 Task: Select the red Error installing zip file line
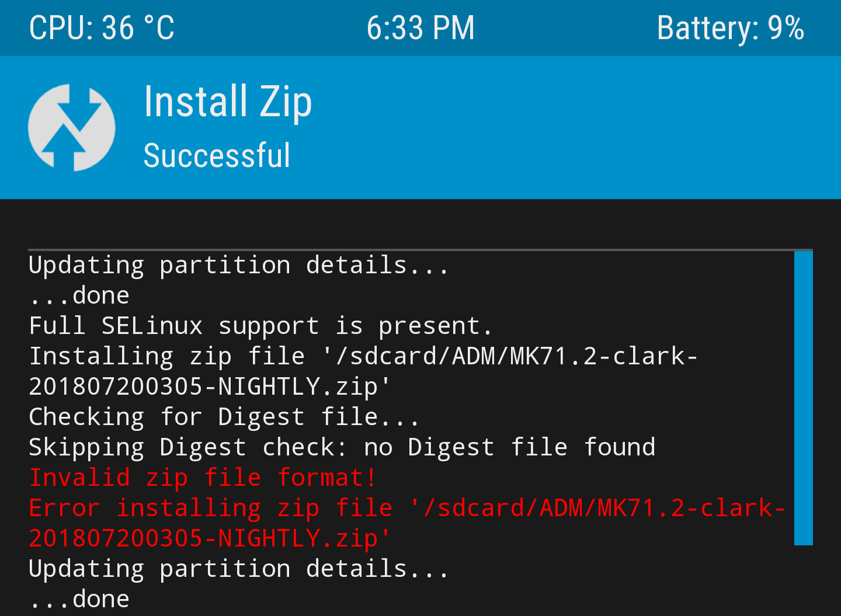[x=407, y=508]
